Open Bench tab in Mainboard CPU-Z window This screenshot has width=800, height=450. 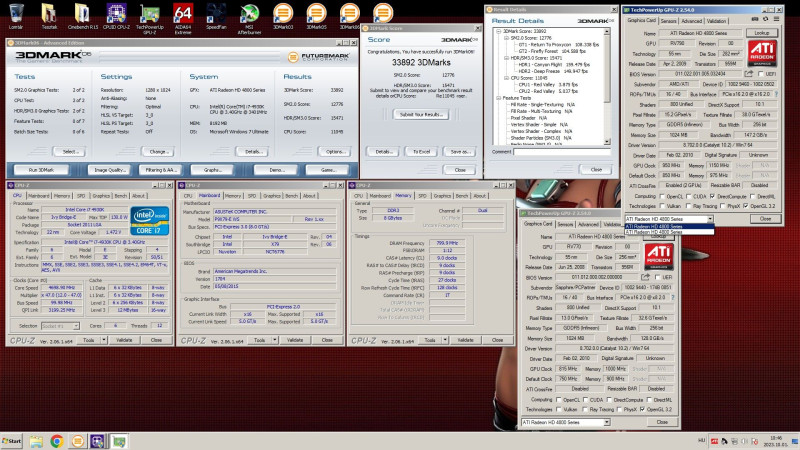[291, 196]
